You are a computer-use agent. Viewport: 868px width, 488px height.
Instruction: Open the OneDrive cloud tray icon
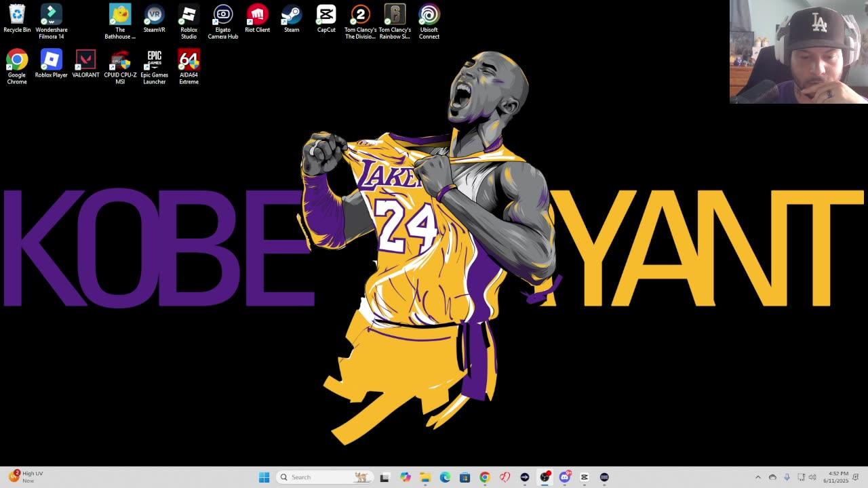[x=772, y=477]
